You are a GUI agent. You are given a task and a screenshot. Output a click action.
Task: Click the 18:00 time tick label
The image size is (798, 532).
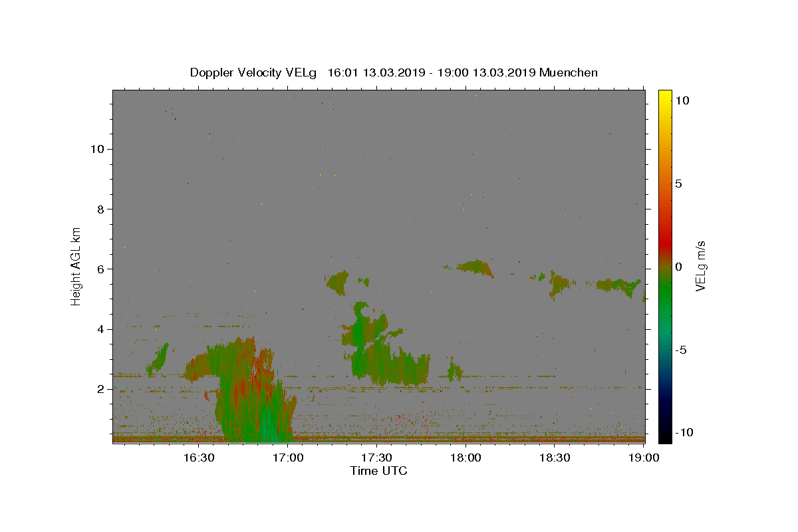pos(465,458)
